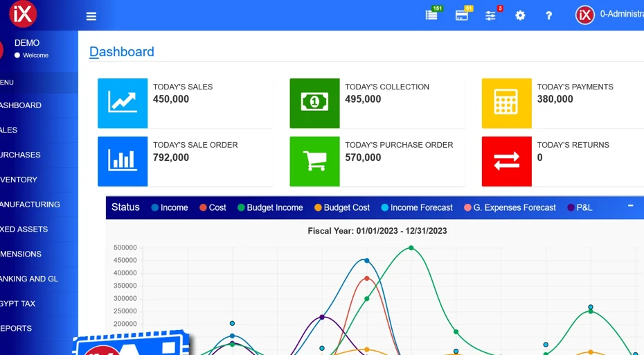The height and width of the screenshot is (355, 644).
Task: Click the Welcome status text
Action: click(35, 55)
